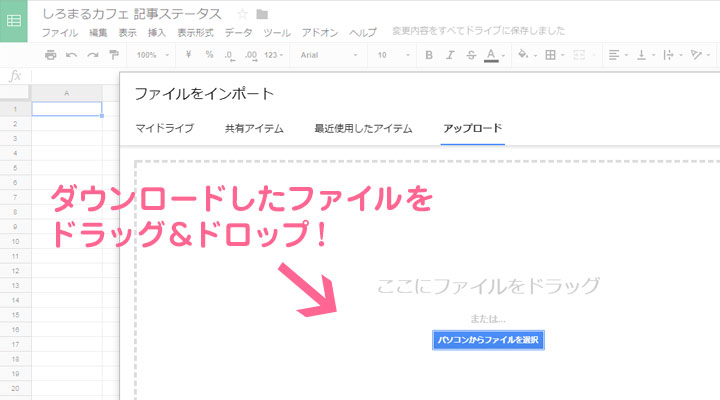
Task: Open text rotation dropdown
Action: [x=700, y=55]
